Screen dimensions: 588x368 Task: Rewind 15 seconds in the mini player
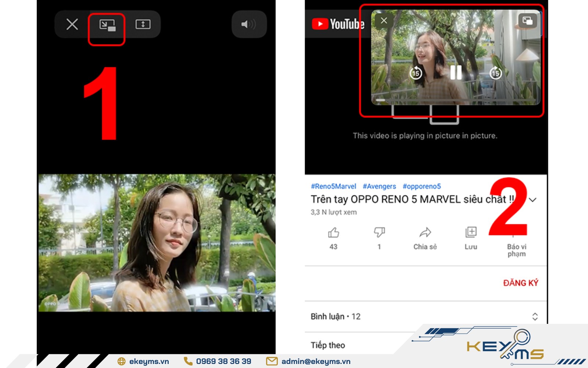point(416,73)
